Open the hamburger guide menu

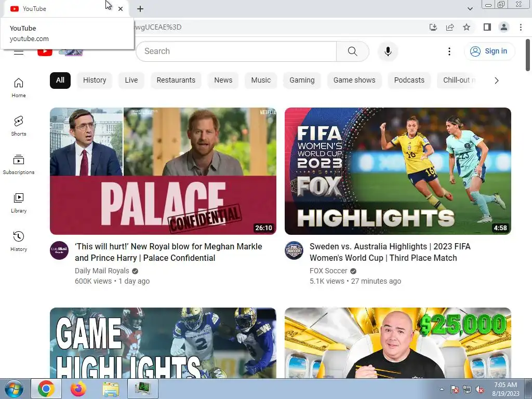pyautogui.click(x=19, y=51)
